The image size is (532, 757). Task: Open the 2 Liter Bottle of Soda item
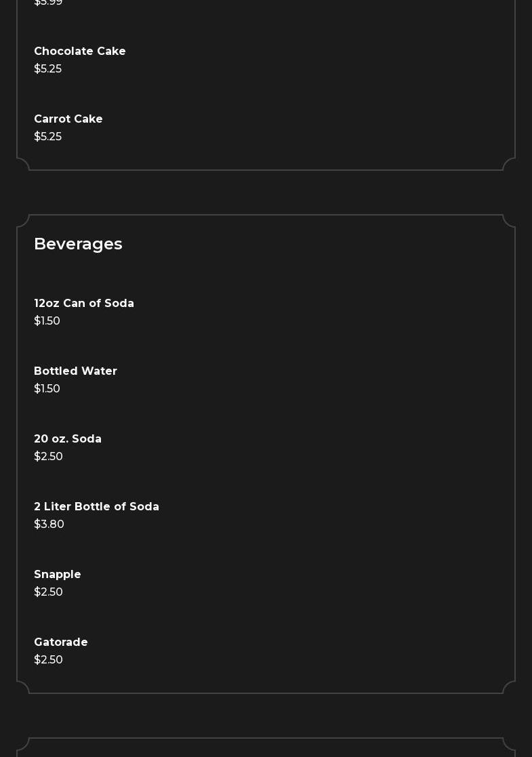96,507
